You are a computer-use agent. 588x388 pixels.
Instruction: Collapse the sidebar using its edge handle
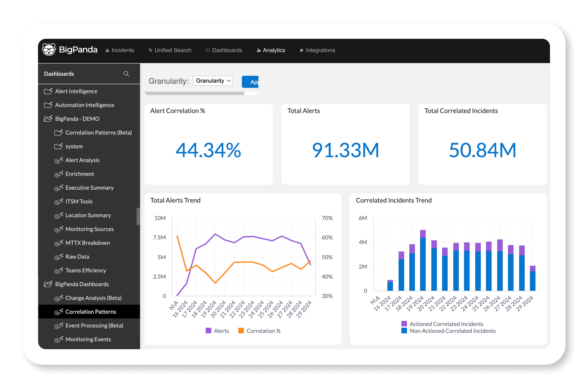tap(138, 216)
